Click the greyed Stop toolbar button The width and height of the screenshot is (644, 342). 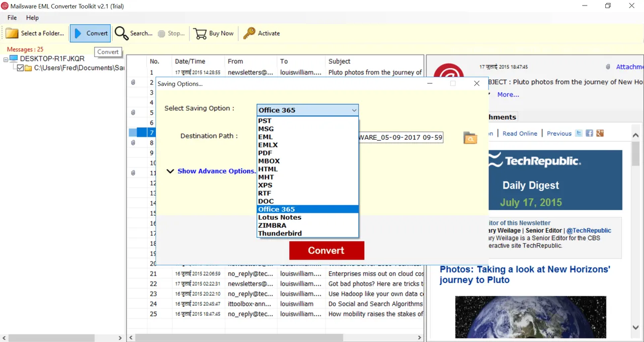171,33
